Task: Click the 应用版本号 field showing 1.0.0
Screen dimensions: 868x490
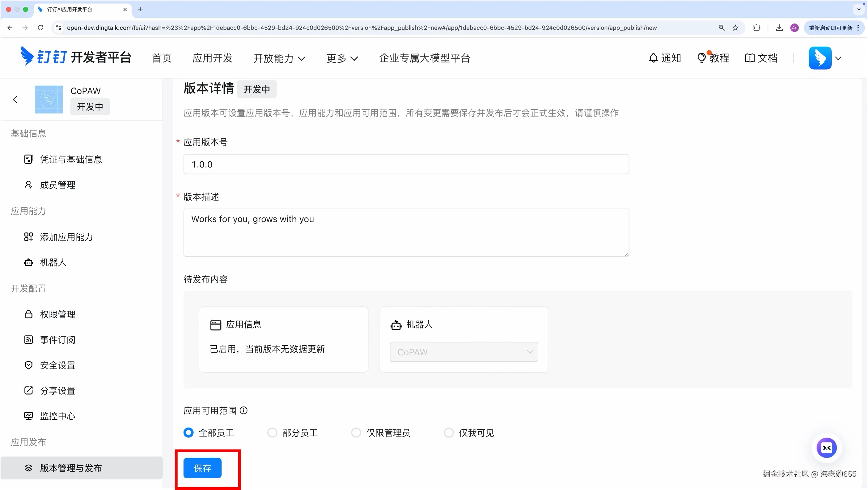Action: click(406, 164)
